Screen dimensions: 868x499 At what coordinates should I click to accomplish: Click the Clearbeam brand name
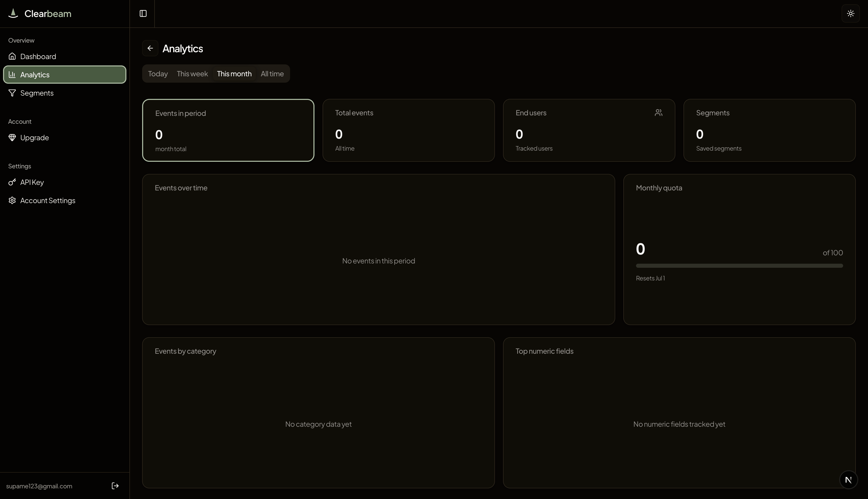(x=48, y=14)
